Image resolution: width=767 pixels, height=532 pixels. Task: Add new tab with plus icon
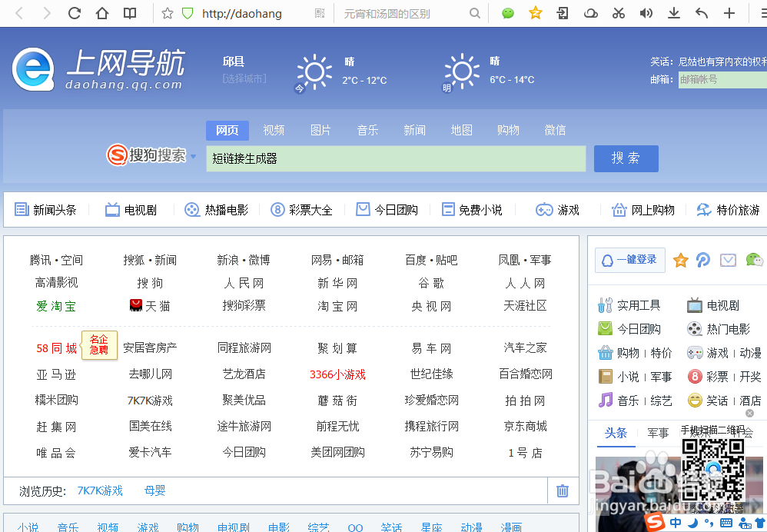click(x=729, y=13)
